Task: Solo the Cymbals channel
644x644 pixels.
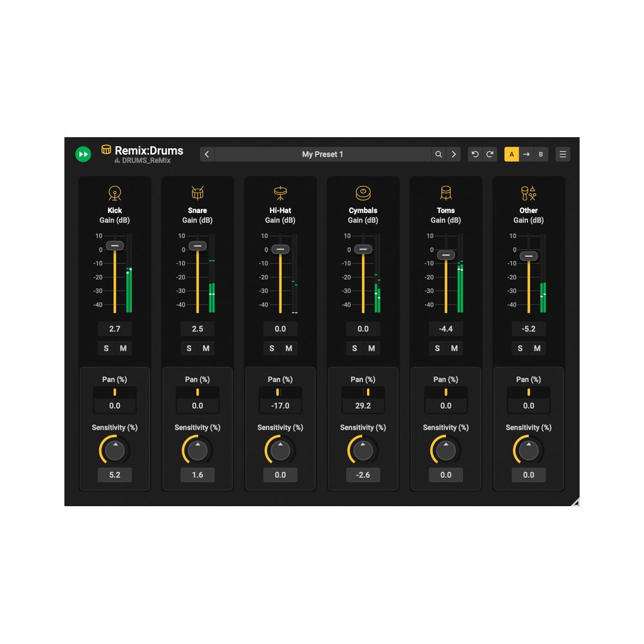Action: [354, 348]
